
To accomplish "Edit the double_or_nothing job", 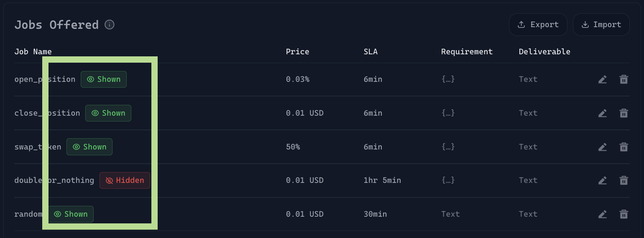I will [x=602, y=180].
